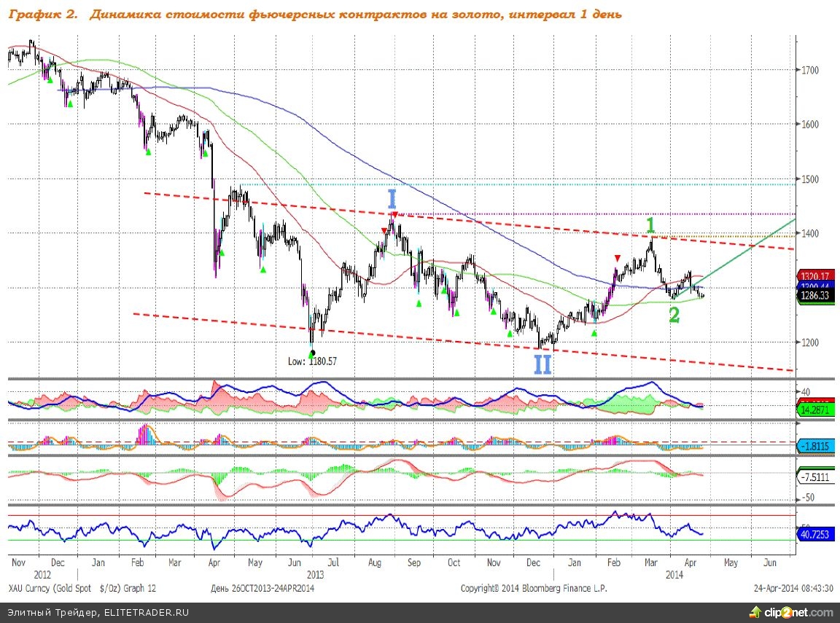
Task: Select the green number 2 wave label
Action: [x=674, y=315]
